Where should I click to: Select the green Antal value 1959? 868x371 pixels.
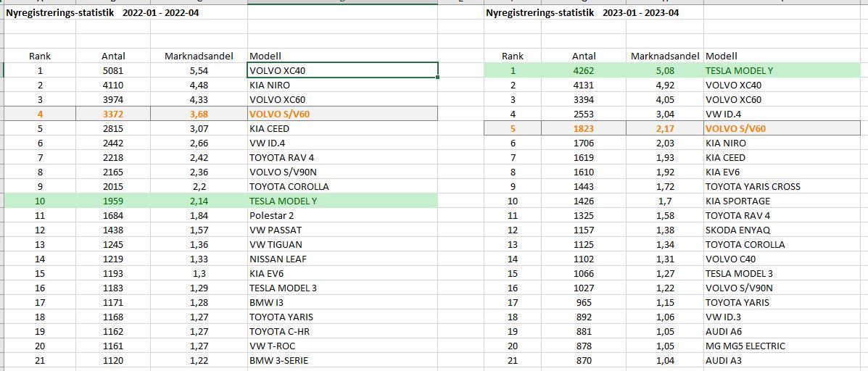coord(113,201)
